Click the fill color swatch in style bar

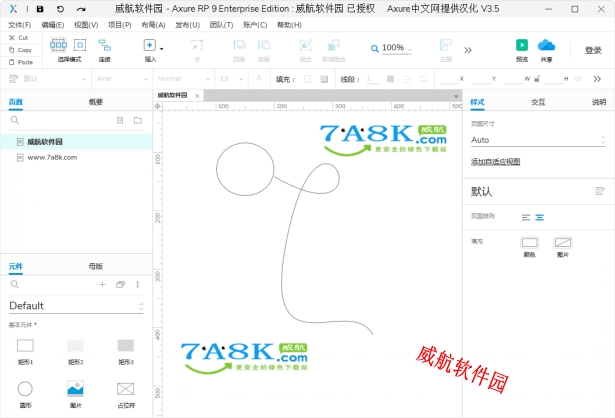click(x=308, y=79)
